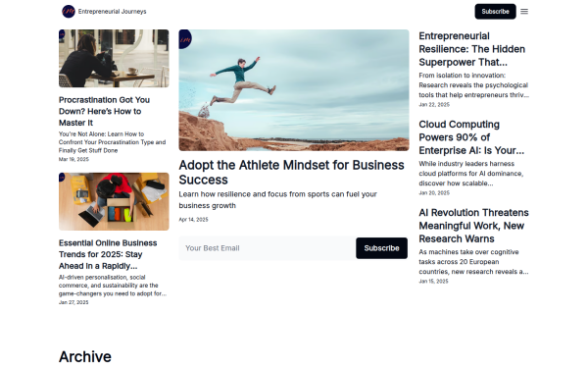The height and width of the screenshot is (368, 588).
Task: Open Entrepreneurial Resilience article headline
Action: 471,49
